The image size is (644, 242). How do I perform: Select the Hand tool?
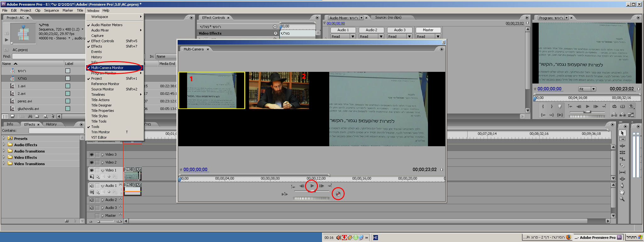point(622,192)
